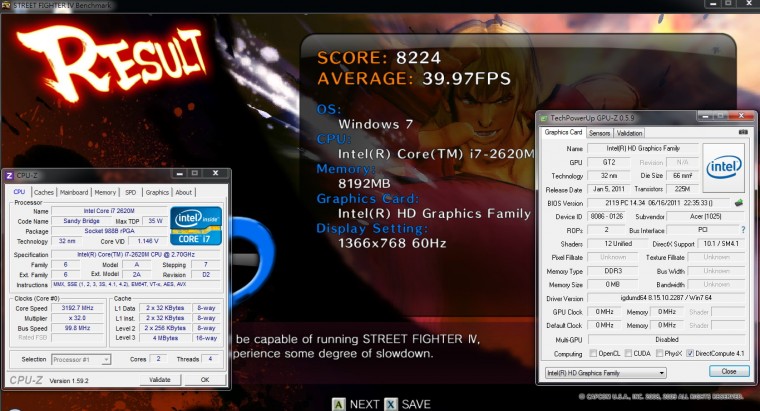
Task: Toggle the OpenCL checkbox
Action: (593, 353)
